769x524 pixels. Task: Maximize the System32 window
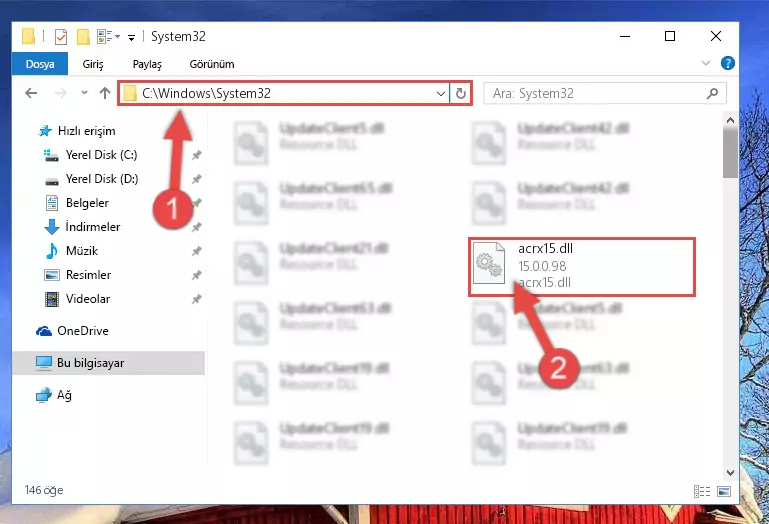tap(670, 36)
